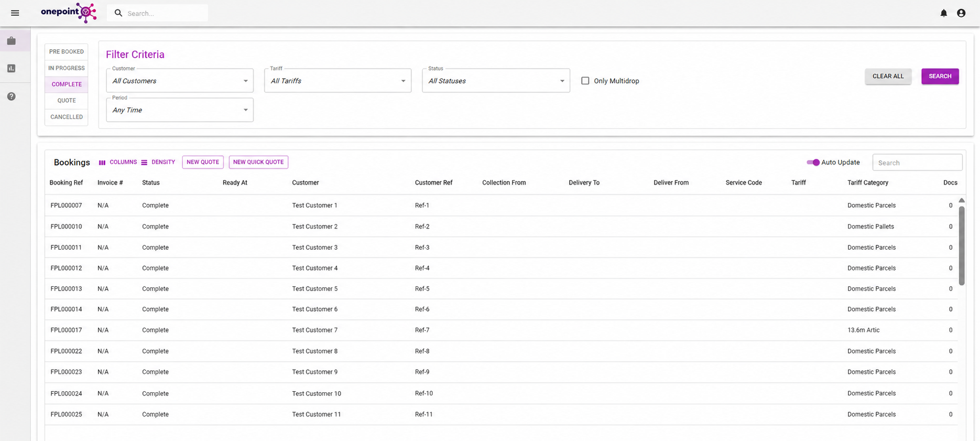Toggle the Auto Update switch
This screenshot has height=441, width=980.
point(813,163)
